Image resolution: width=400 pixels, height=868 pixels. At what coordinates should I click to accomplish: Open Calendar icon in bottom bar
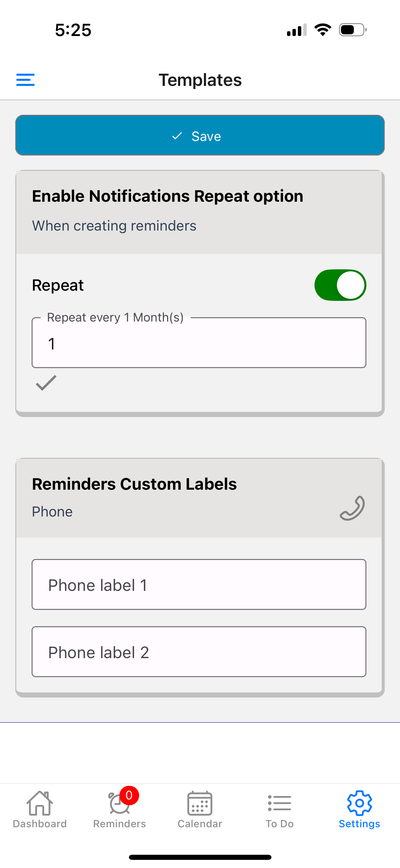[x=200, y=803]
